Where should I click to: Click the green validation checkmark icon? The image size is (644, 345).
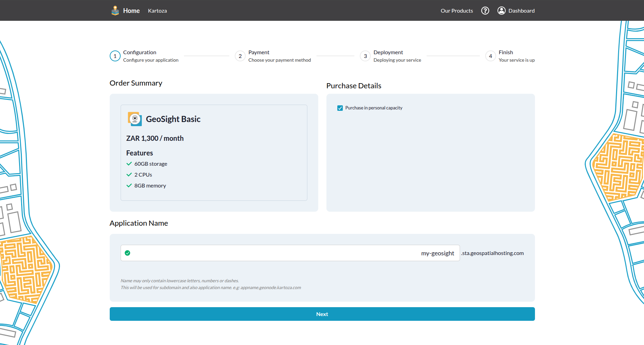pyautogui.click(x=127, y=253)
